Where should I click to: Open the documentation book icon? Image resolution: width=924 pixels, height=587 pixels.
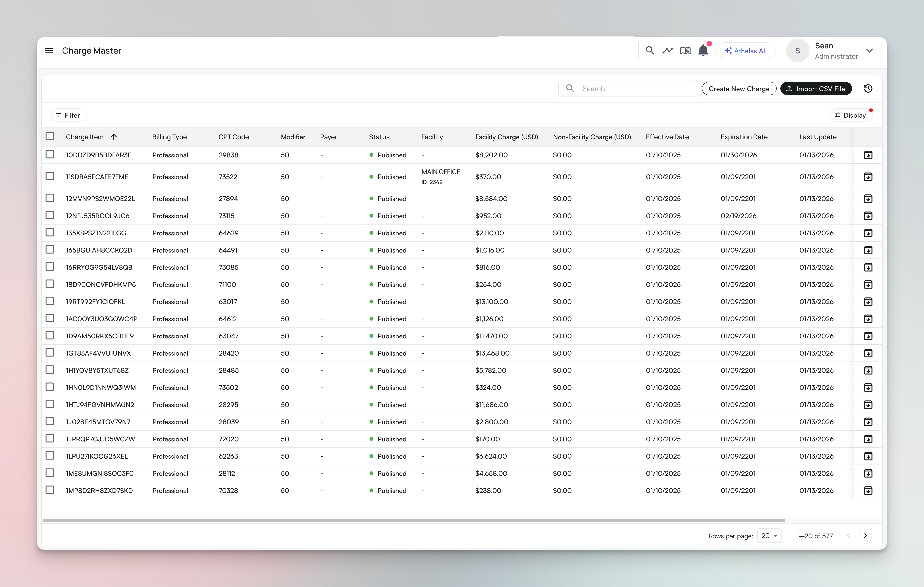tap(685, 50)
